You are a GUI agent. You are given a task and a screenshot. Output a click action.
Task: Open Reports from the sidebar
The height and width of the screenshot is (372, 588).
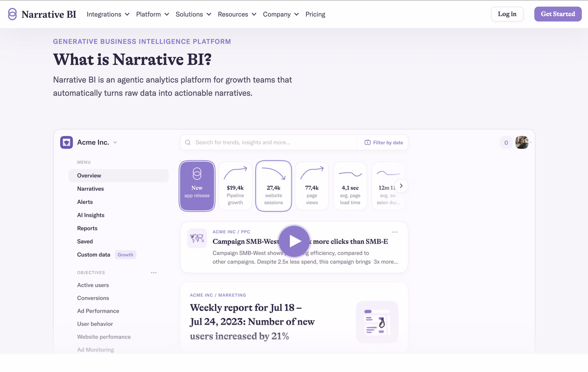87,228
